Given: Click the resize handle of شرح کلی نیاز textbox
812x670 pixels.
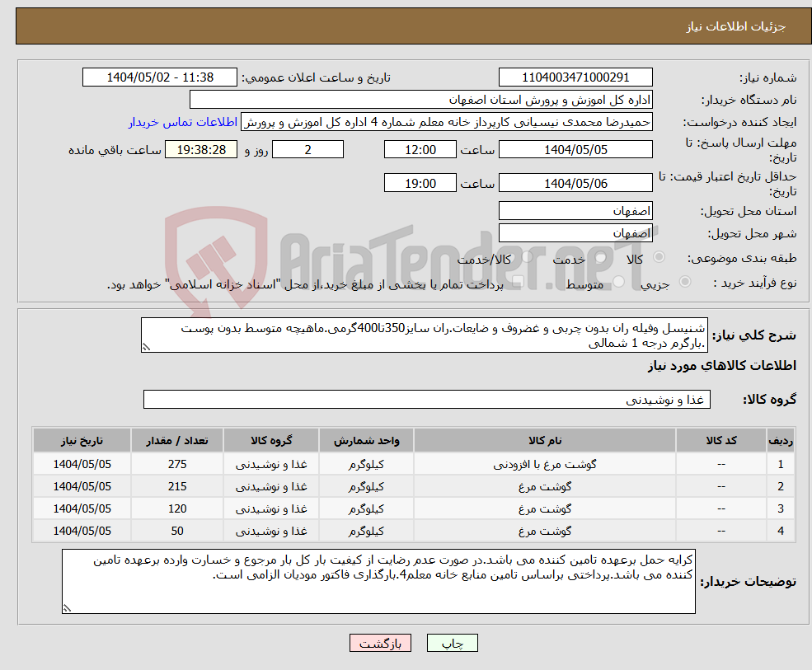Looking at the screenshot, I should click(147, 348).
